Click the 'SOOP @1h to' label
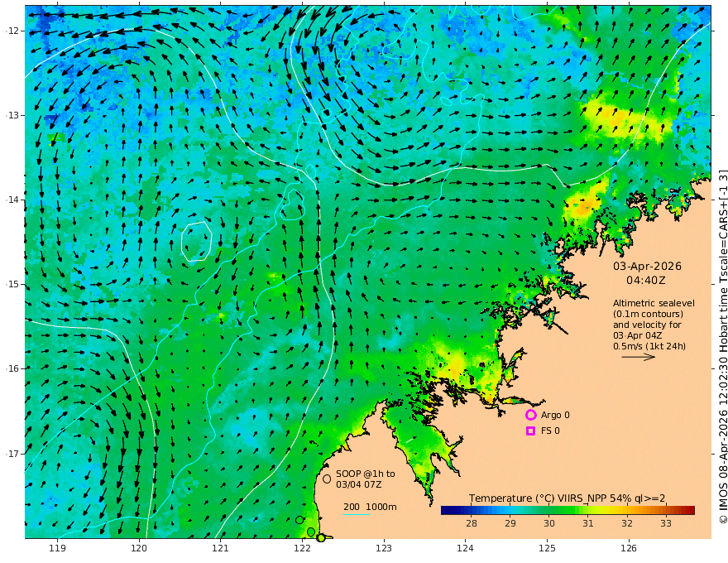 click(x=366, y=474)
